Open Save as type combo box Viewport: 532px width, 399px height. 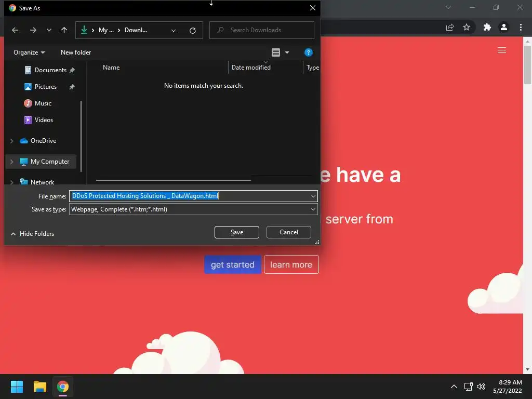tap(193, 209)
